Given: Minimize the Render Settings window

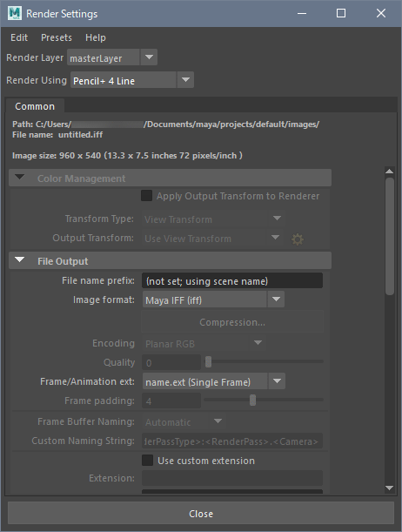Looking at the screenshot, I should [302, 14].
